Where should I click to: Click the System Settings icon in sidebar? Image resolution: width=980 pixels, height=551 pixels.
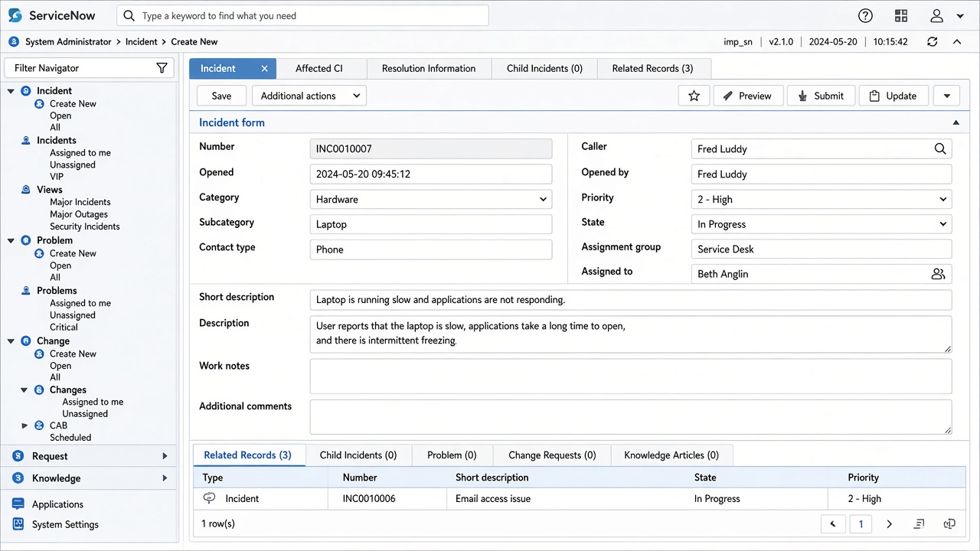pos(18,524)
